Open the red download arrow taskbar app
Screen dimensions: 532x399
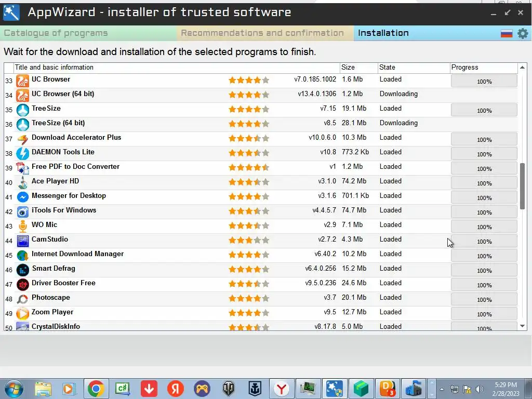149,389
